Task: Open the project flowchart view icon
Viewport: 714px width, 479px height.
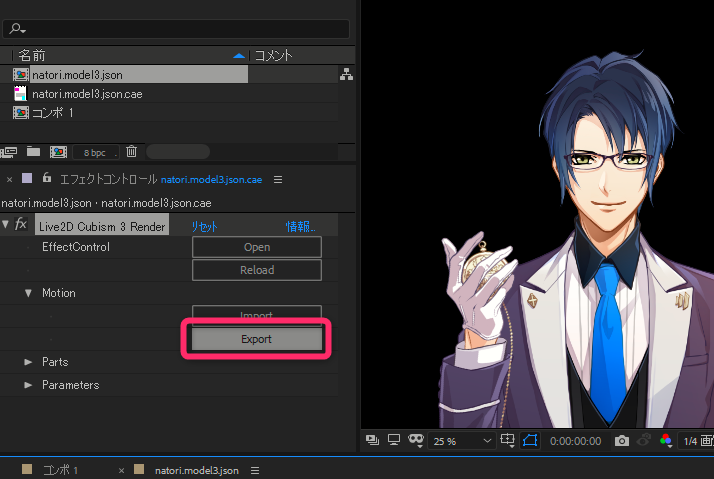Action: [x=346, y=74]
